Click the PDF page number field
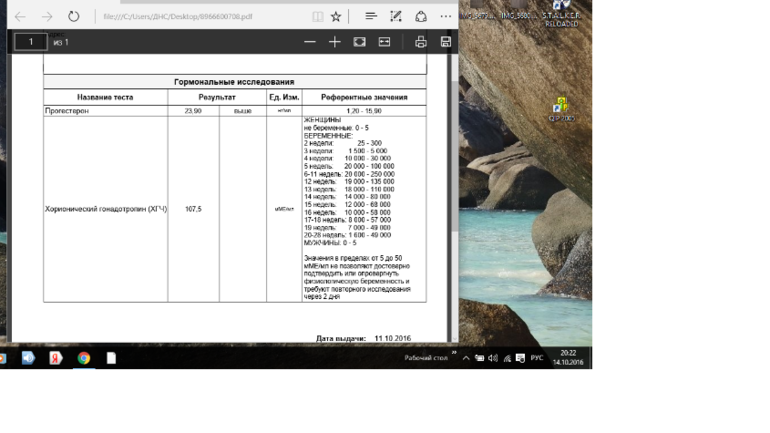770x433 pixels. 31,42
